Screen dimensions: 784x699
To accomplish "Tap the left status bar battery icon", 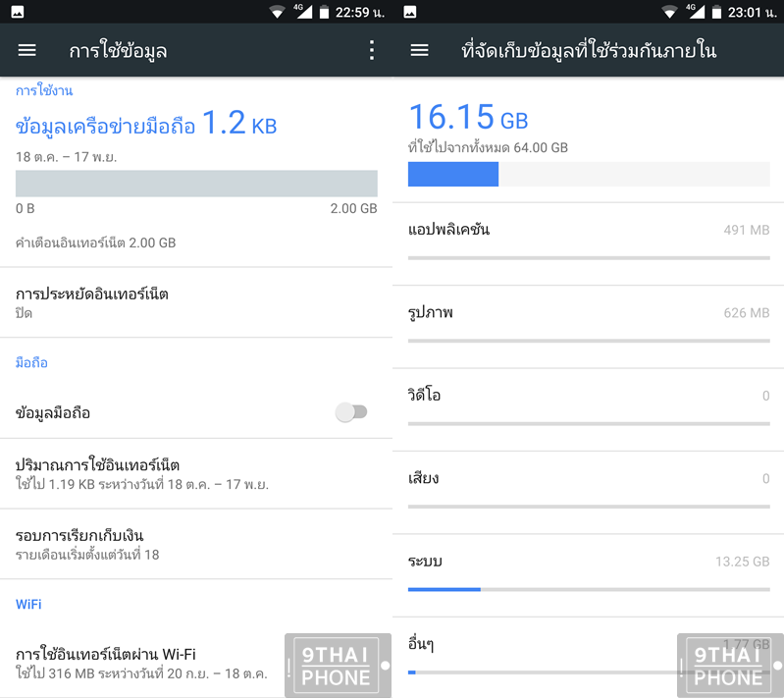I will click(x=324, y=12).
